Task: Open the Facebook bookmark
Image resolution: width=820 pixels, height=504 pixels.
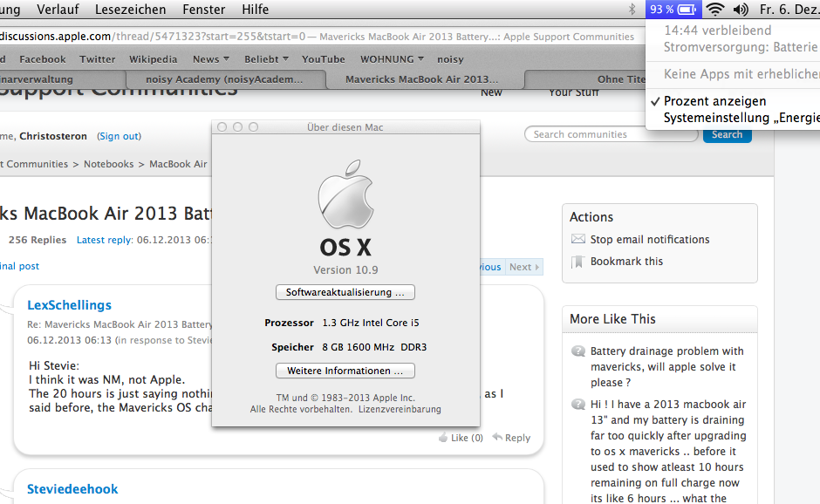Action: coord(43,59)
